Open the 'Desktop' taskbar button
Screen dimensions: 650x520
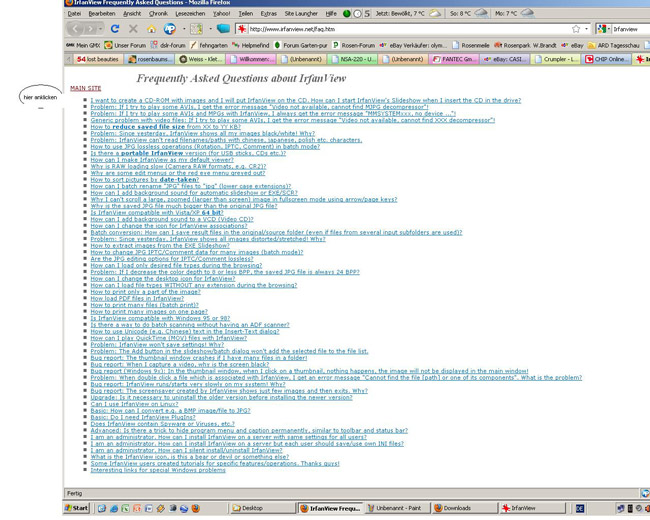[262, 508]
